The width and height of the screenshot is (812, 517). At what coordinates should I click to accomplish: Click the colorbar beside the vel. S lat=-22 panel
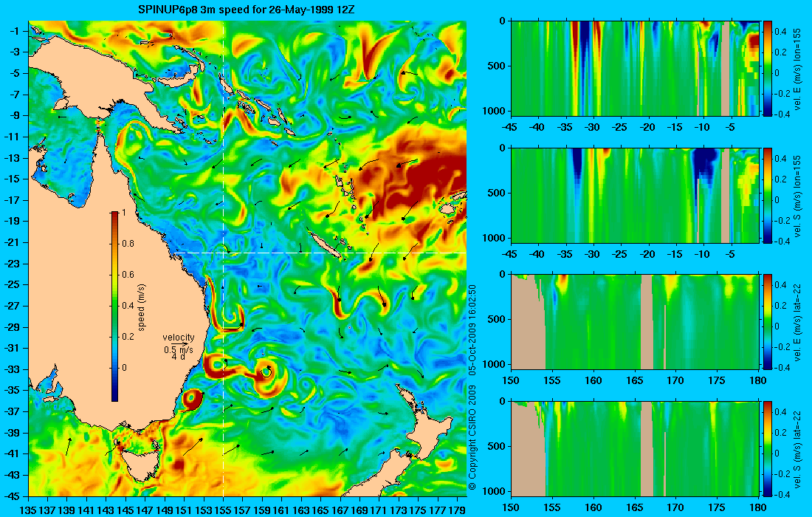(x=768, y=448)
